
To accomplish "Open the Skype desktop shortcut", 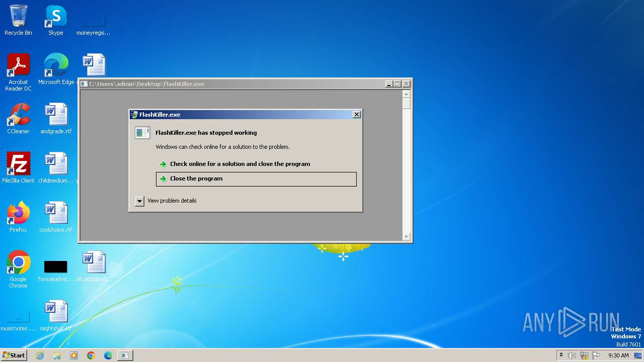I will pyautogui.click(x=56, y=20).
